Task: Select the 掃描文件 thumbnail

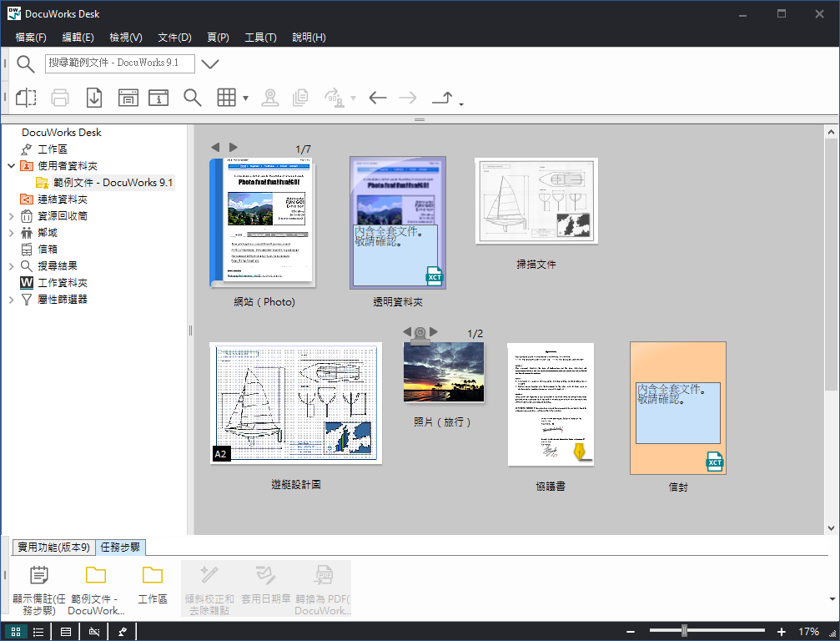Action: 536,200
